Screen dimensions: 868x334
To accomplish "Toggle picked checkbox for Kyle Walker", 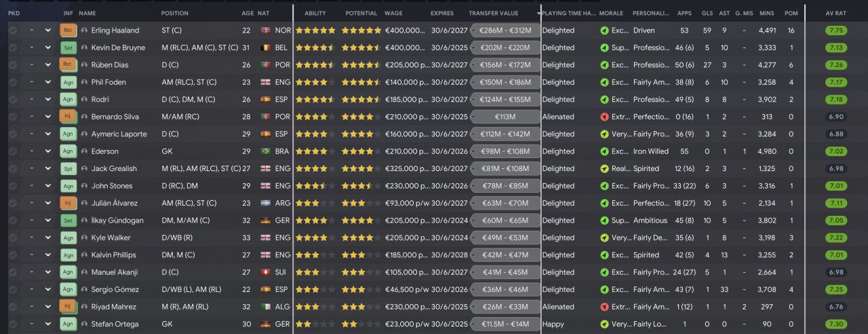I will pos(13,238).
